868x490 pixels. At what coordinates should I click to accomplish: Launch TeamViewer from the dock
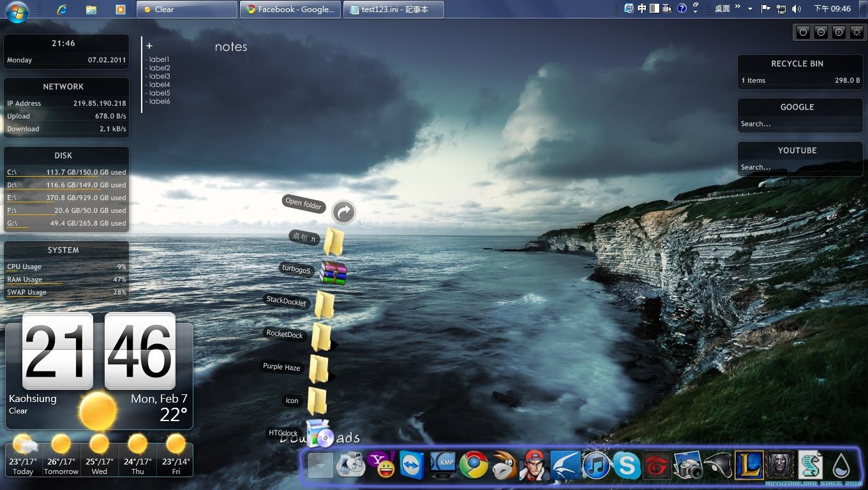pos(412,465)
